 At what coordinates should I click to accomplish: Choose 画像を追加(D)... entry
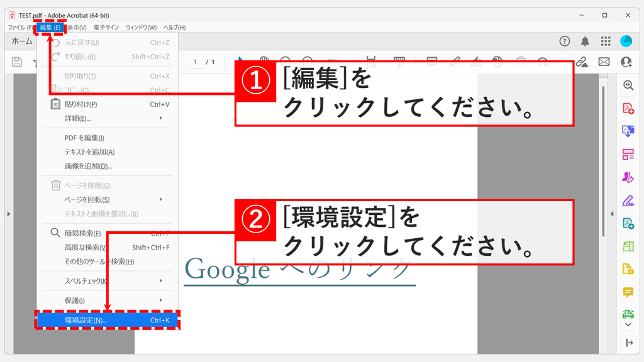pos(108,166)
